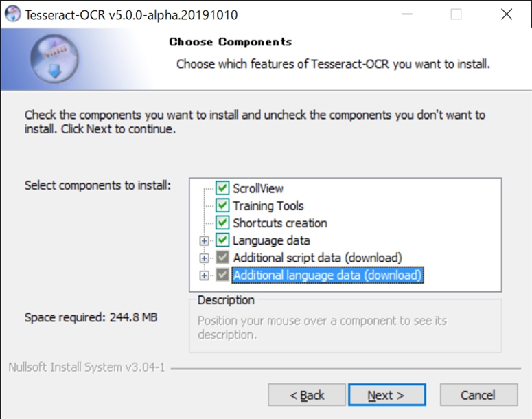Click the Tesseract-OCR title bar icon
Image resolution: width=532 pixels, height=419 pixels.
pos(13,14)
